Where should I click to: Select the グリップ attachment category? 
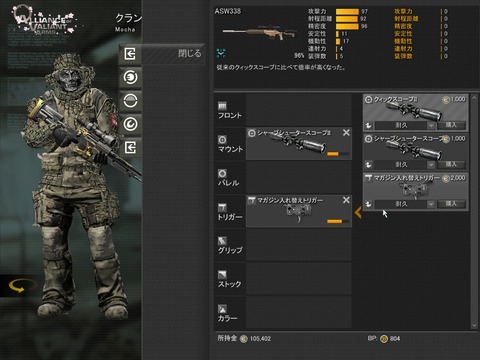[230, 245]
